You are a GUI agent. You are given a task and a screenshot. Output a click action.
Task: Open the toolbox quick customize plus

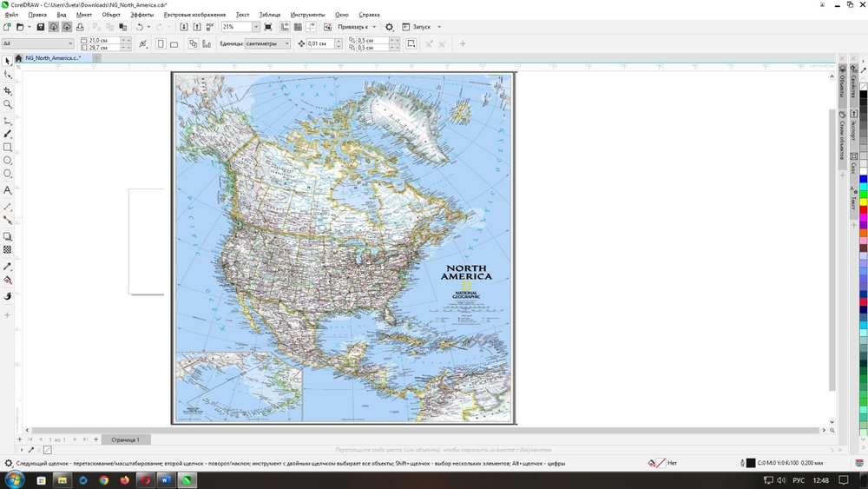click(x=7, y=315)
